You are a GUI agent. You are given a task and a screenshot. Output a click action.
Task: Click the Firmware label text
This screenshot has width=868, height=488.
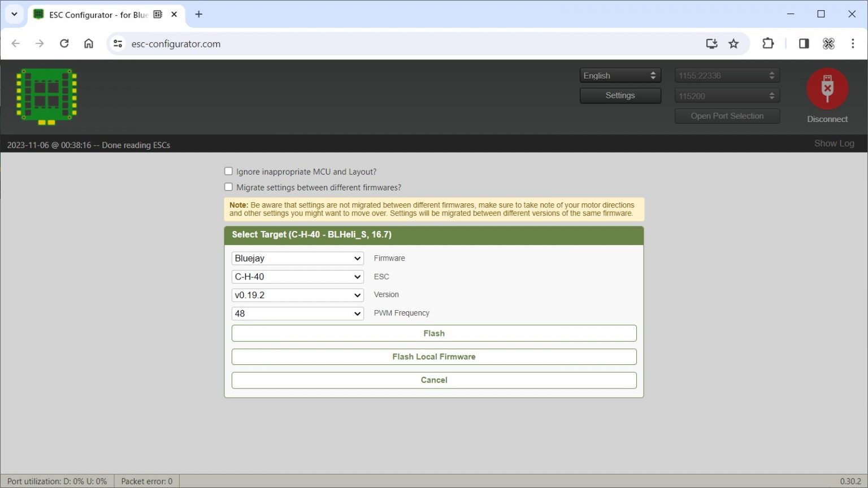(389, 258)
